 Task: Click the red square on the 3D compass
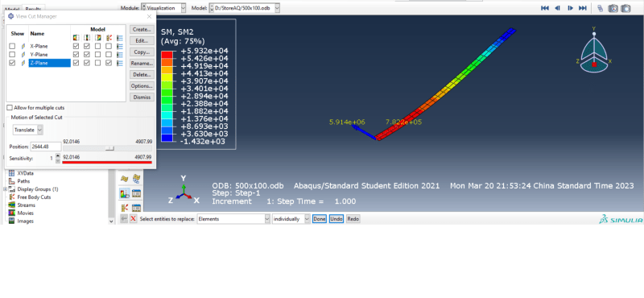tap(594, 64)
